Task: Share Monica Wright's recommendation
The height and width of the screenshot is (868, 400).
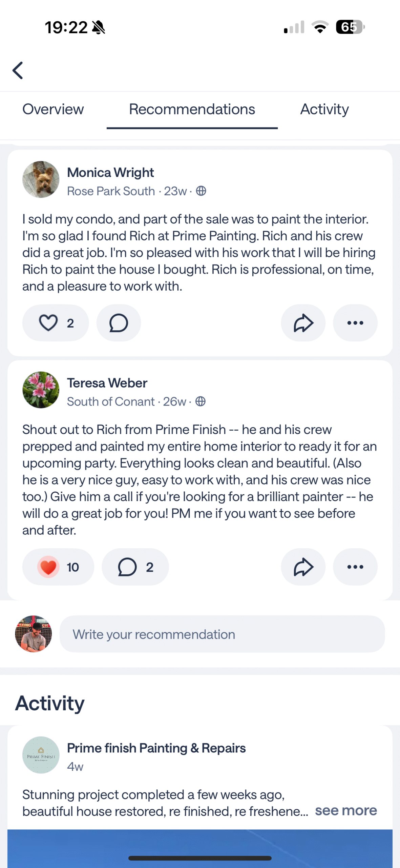Action: click(303, 323)
